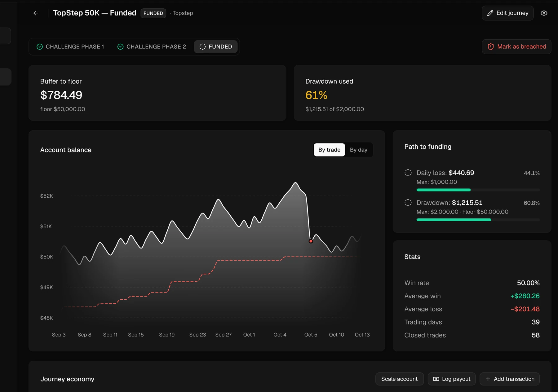Click the Log payout button
Viewport: 558px width, 392px height.
[452, 379]
